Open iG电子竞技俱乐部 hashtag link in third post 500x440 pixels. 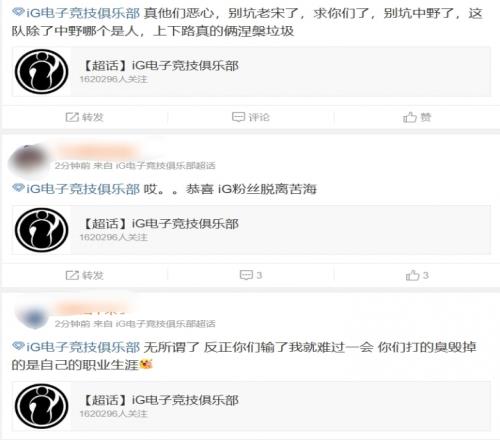click(83, 347)
